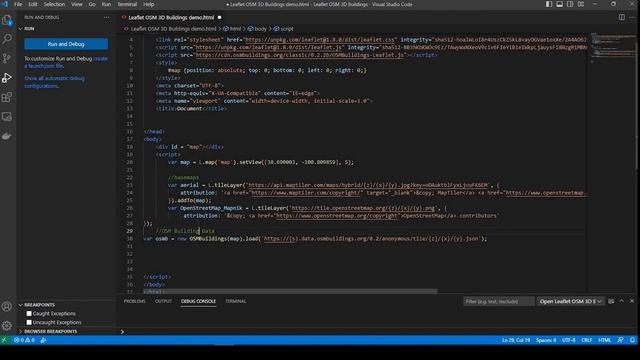Open errors and warnings count in status bar
Viewport: 640px width, 360px height.
[24, 340]
